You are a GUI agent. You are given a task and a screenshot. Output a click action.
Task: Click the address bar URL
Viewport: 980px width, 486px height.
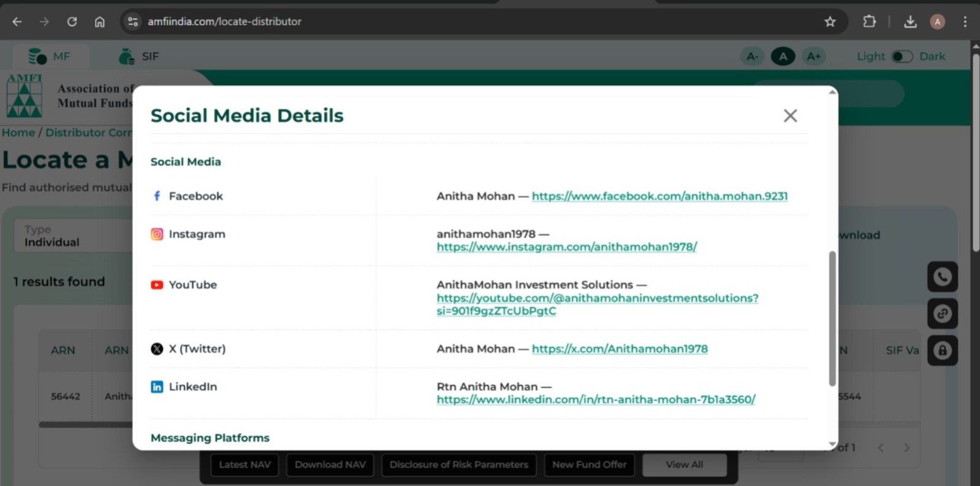click(x=224, y=21)
